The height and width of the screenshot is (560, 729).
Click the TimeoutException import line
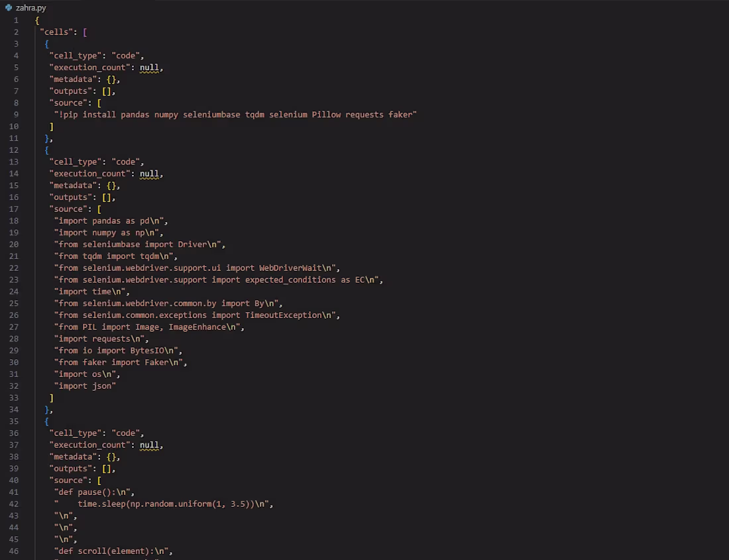pos(197,315)
